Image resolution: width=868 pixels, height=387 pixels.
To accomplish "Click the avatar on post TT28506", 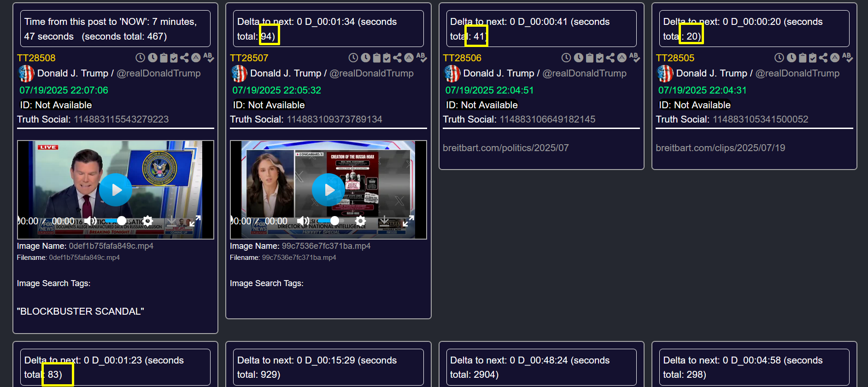I will pyautogui.click(x=452, y=73).
